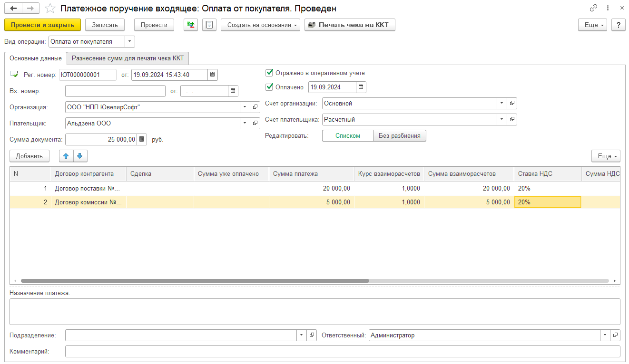The width and height of the screenshot is (629, 364).
Task: Click scrollbar right arrow in table
Action: [x=615, y=281]
